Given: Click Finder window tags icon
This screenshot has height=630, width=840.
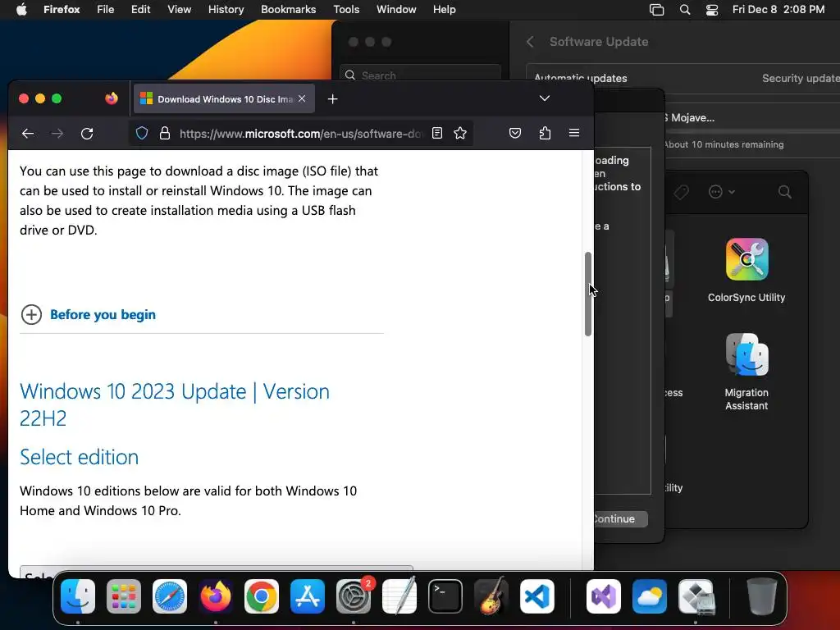Looking at the screenshot, I should pyautogui.click(x=681, y=192).
